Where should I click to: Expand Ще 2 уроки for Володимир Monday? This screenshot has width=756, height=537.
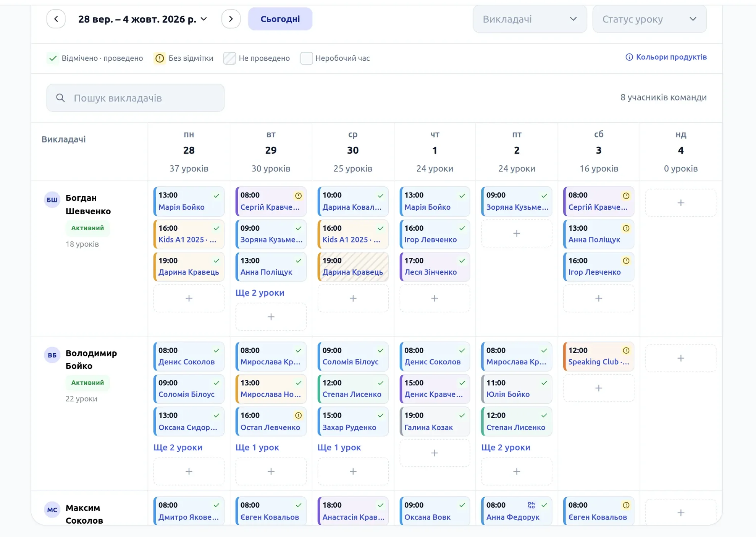[x=178, y=447]
